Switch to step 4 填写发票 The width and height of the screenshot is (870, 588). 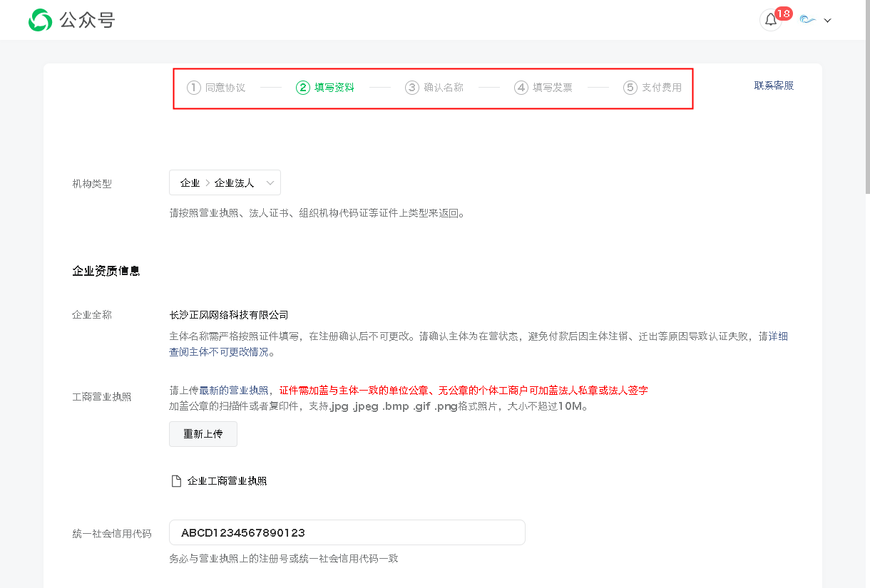tap(543, 88)
